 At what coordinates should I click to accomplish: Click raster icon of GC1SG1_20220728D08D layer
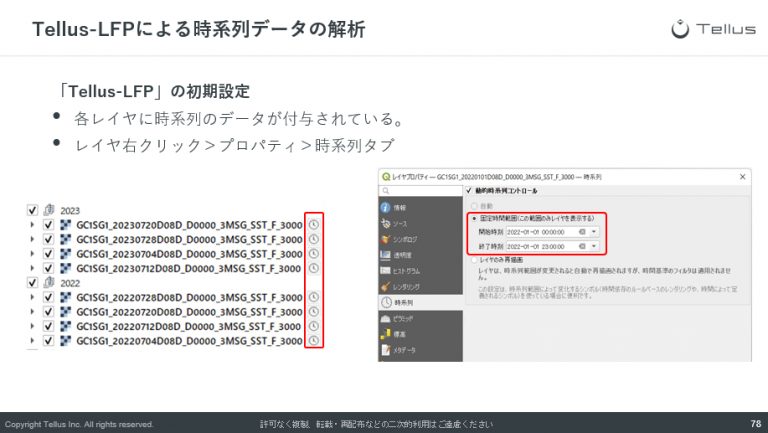pyautogui.click(x=66, y=297)
